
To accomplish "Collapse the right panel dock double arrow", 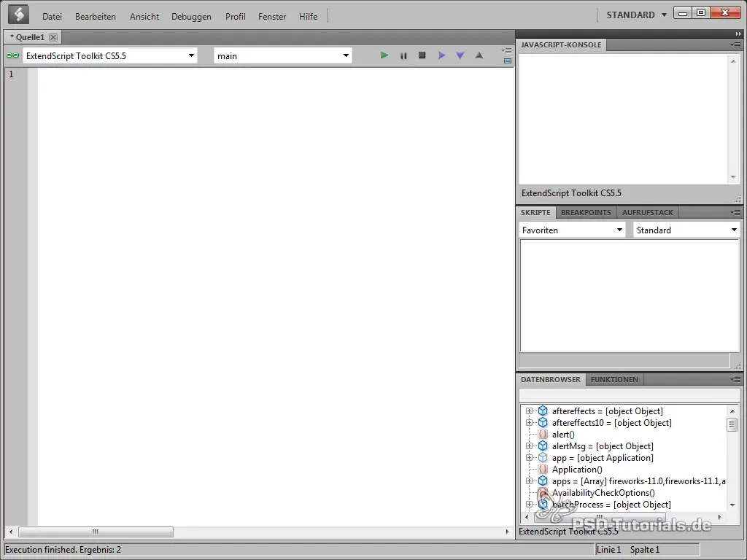I will click(738, 34).
